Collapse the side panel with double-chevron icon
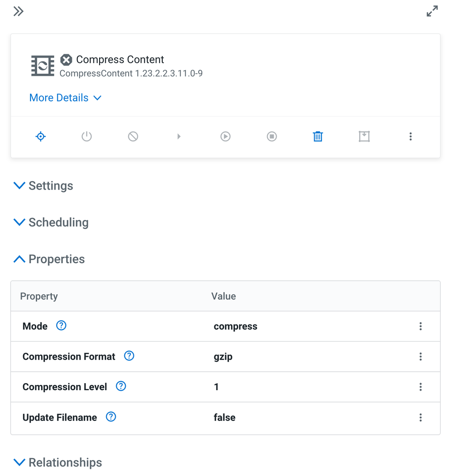 (19, 11)
